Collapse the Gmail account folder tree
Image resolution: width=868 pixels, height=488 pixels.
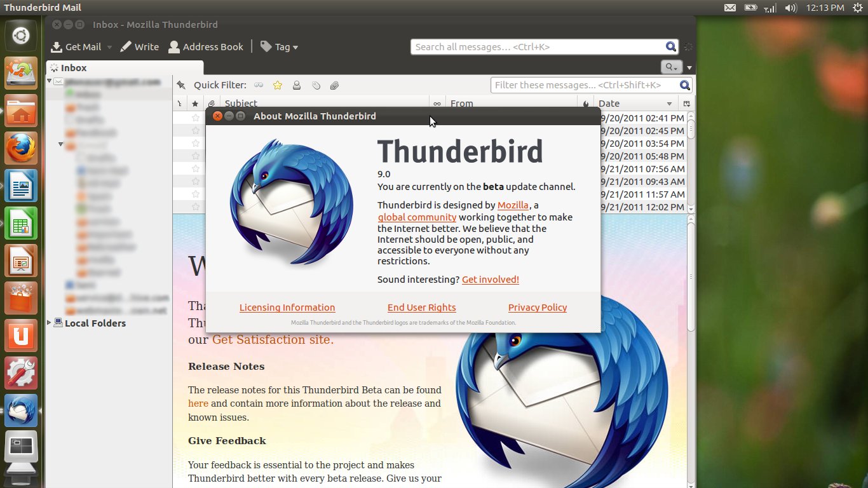tap(50, 81)
